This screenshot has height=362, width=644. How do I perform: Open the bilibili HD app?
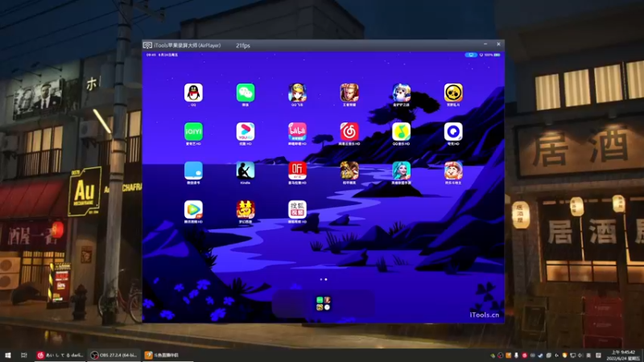297,131
